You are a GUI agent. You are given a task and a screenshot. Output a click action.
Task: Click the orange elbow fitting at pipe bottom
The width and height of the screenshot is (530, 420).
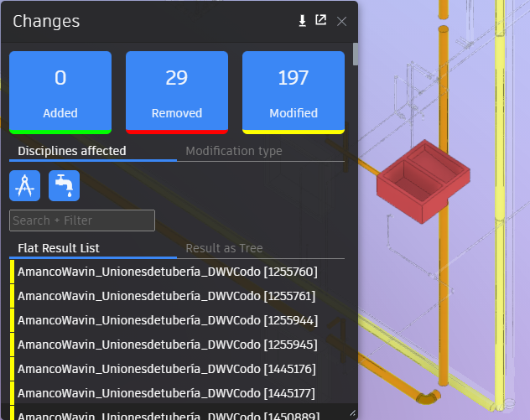click(x=429, y=397)
